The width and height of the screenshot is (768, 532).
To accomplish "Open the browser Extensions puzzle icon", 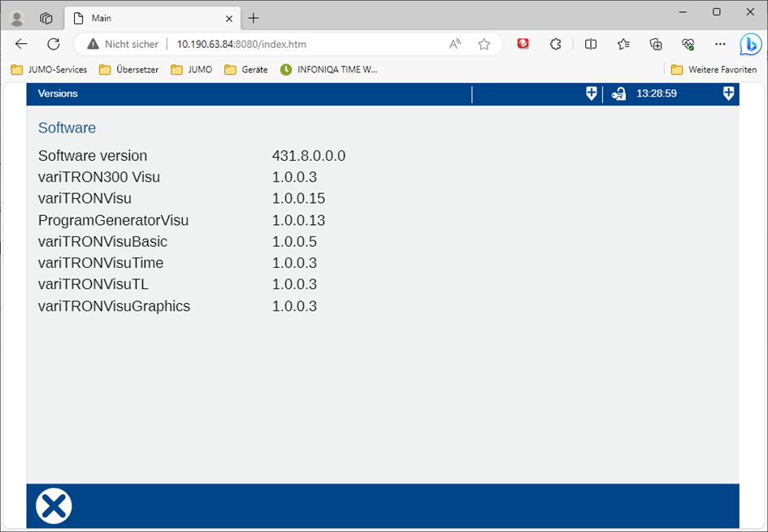I will 556,44.
